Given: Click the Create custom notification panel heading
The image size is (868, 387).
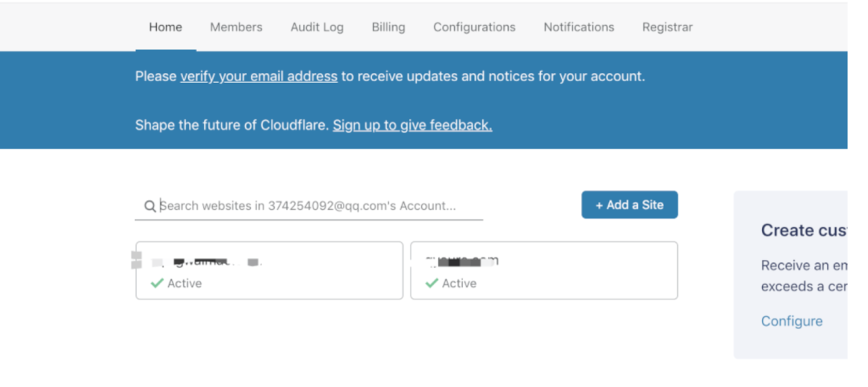Looking at the screenshot, I should coord(804,230).
